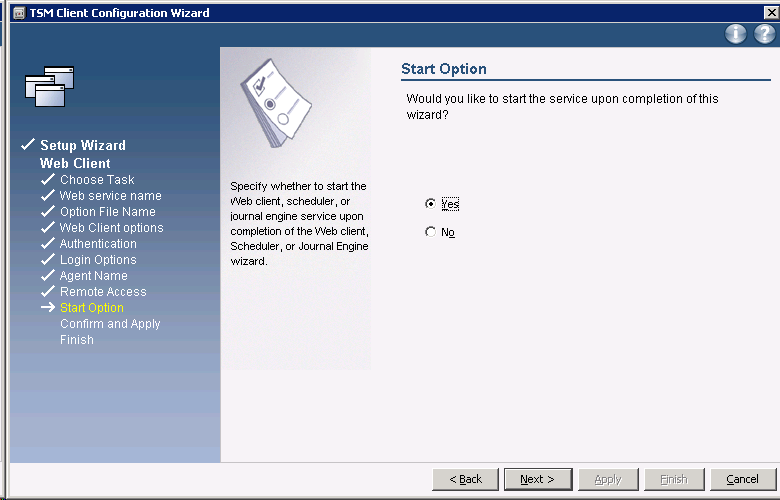Click Confirm and Apply step
This screenshot has height=500, width=780.
tap(110, 324)
